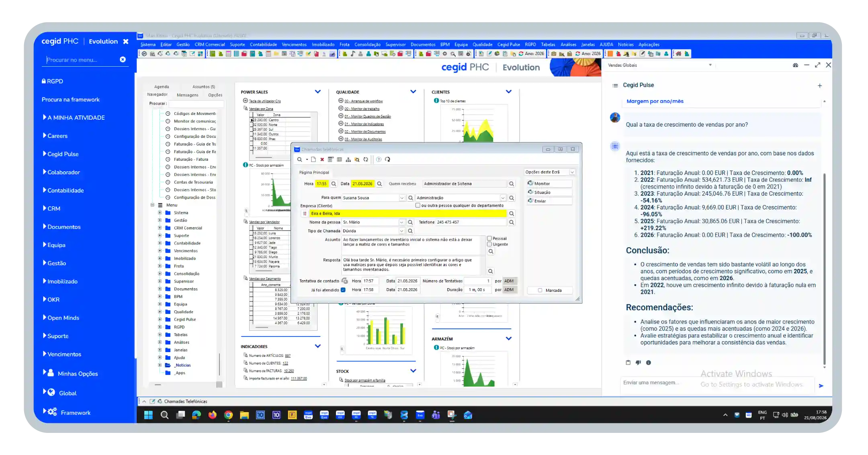Screen dimensions: 868x455
Task: Uncheck the 'Já foi atendido' checkbox
Action: click(343, 290)
